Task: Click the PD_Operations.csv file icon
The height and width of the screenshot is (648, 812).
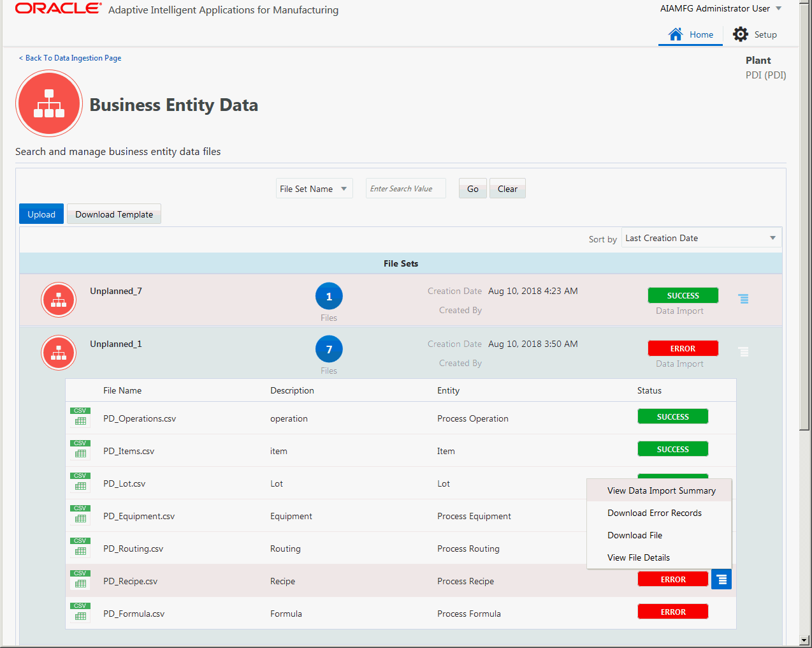Action: (x=80, y=416)
